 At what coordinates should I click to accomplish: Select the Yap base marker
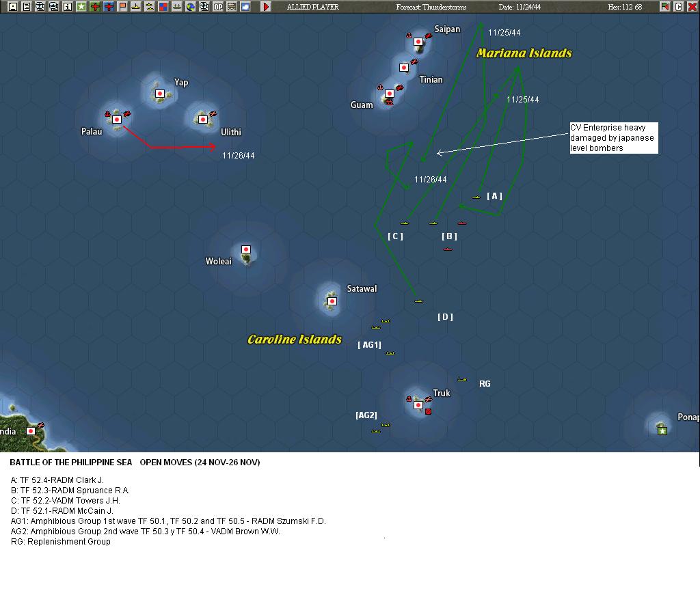[x=160, y=94]
